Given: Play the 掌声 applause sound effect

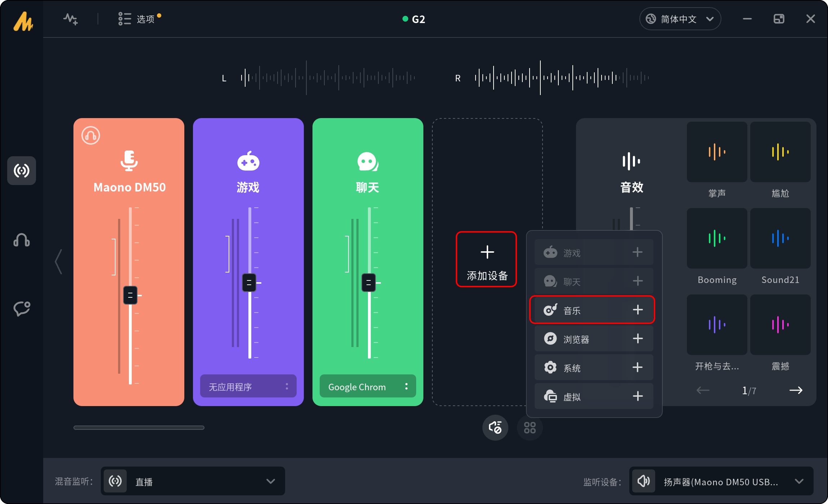Looking at the screenshot, I should pyautogui.click(x=717, y=152).
